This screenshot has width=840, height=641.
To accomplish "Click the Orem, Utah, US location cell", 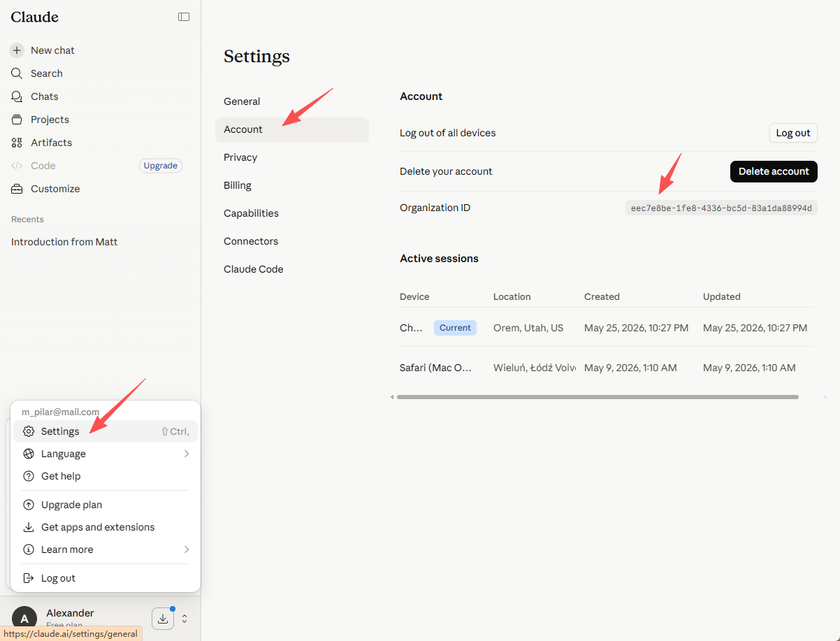I will (528, 328).
